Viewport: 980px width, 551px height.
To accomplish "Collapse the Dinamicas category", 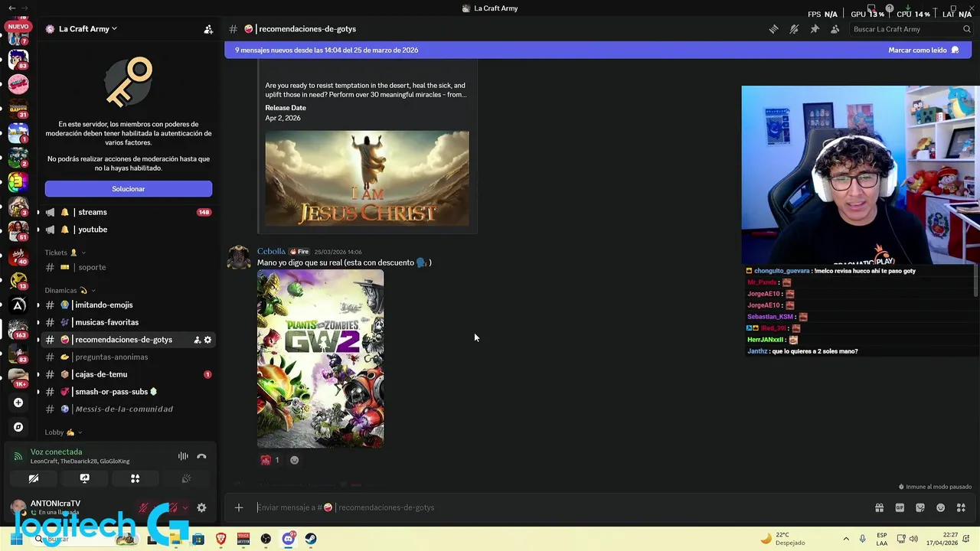I will point(70,290).
